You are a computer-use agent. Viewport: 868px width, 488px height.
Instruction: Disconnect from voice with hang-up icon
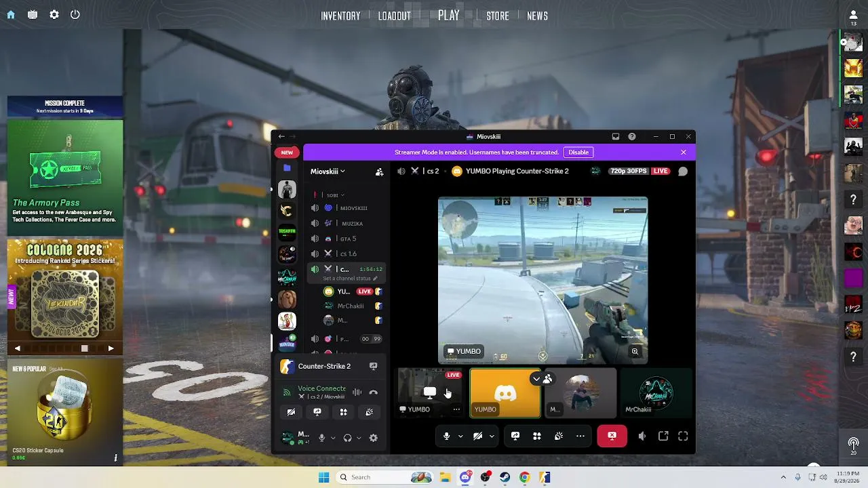point(373,392)
